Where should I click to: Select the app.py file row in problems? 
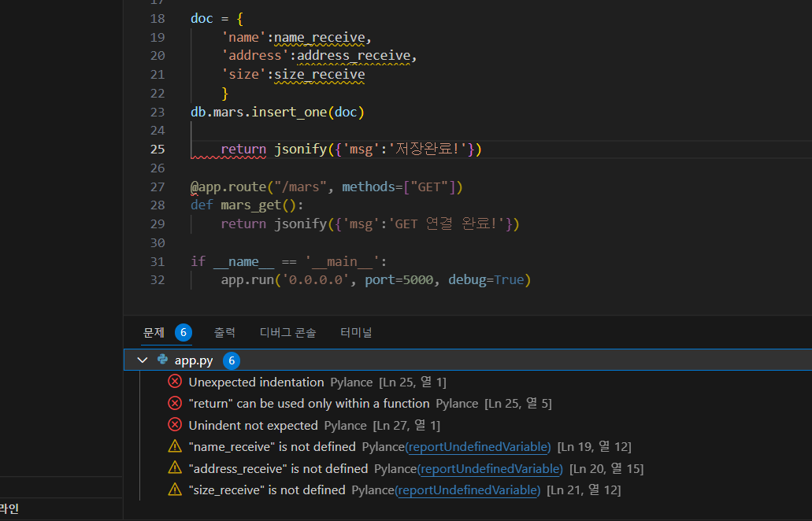coord(468,360)
